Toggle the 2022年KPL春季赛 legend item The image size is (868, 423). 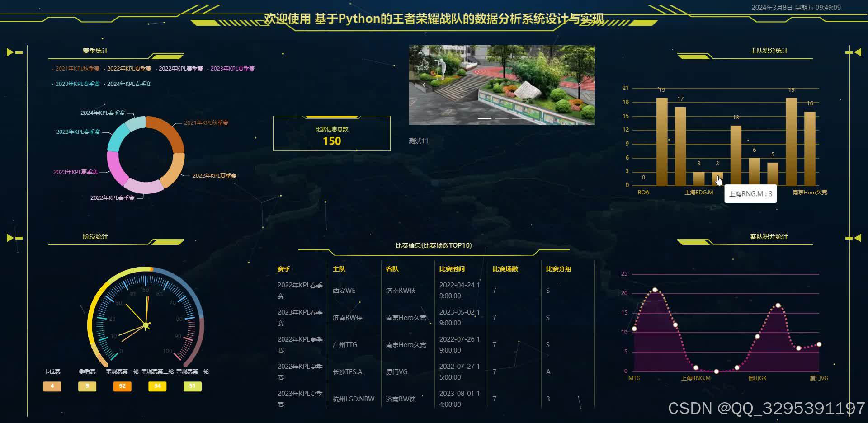point(179,69)
